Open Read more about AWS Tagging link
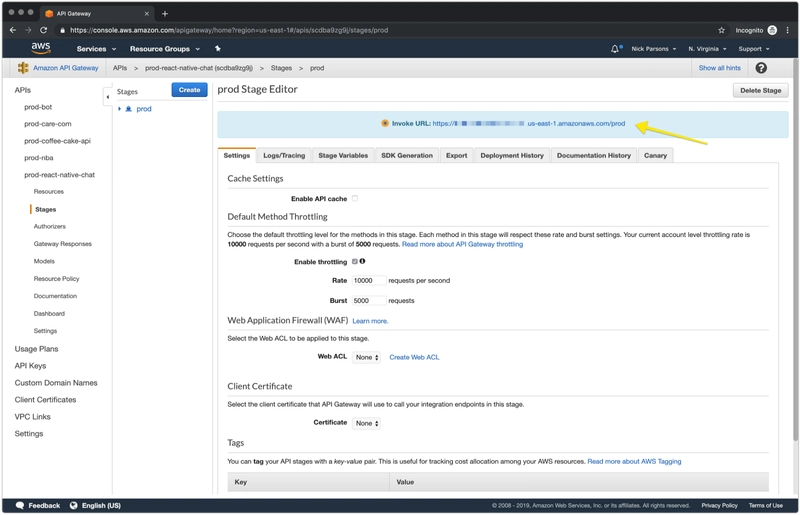 [634, 461]
